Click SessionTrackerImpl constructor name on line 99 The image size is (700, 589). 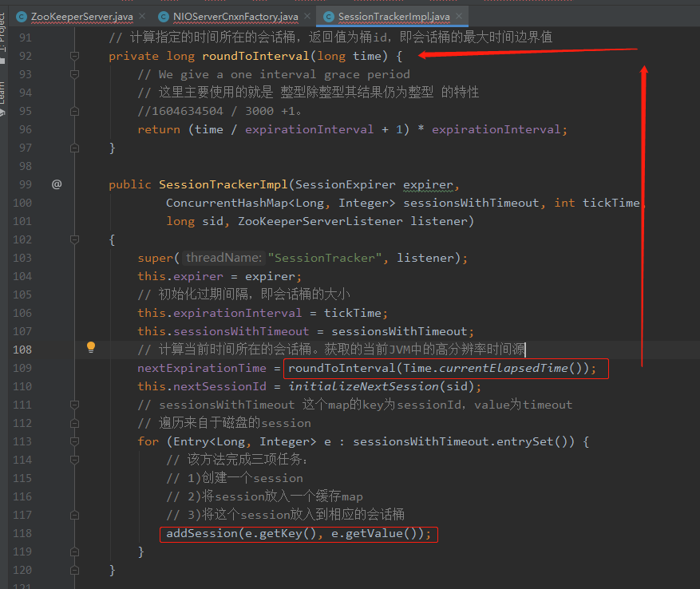point(223,184)
